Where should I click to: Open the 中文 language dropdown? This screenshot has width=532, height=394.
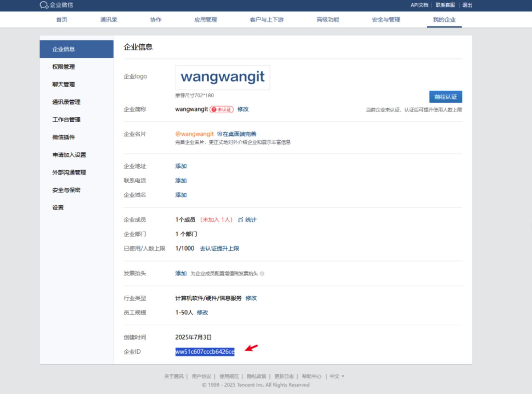click(337, 376)
